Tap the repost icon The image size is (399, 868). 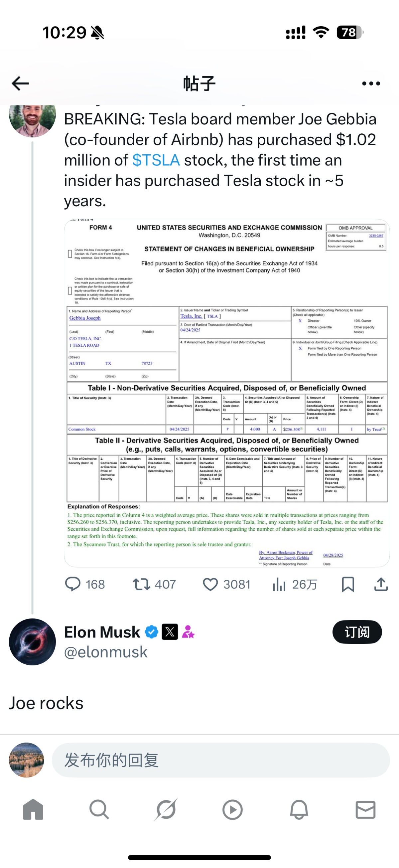pos(141,584)
